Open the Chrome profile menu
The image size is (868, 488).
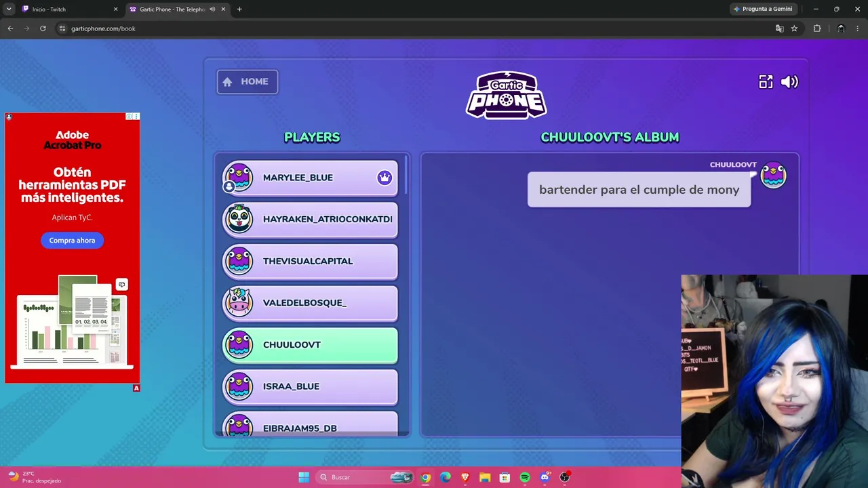coord(841,28)
